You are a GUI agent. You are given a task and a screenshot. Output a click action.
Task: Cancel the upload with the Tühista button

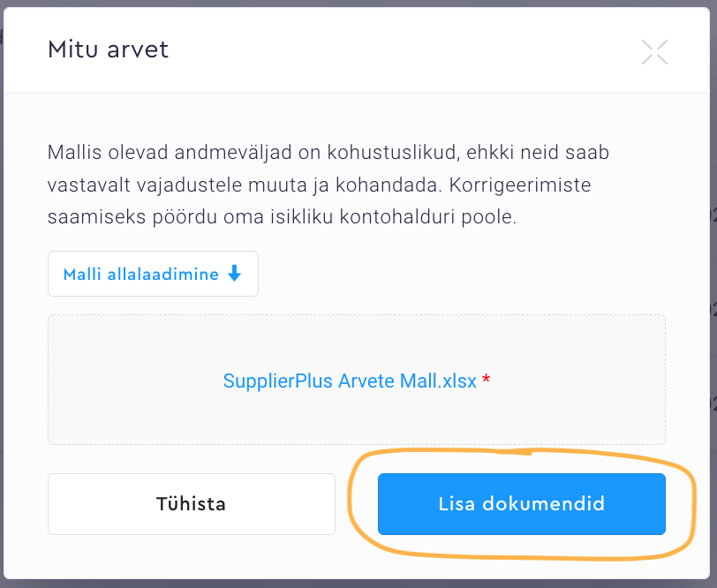[x=191, y=504]
